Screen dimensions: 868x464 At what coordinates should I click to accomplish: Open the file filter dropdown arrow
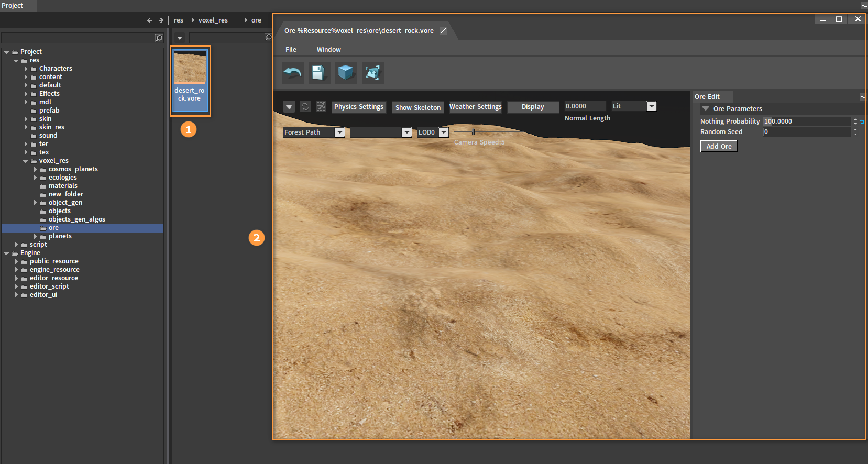coord(180,38)
